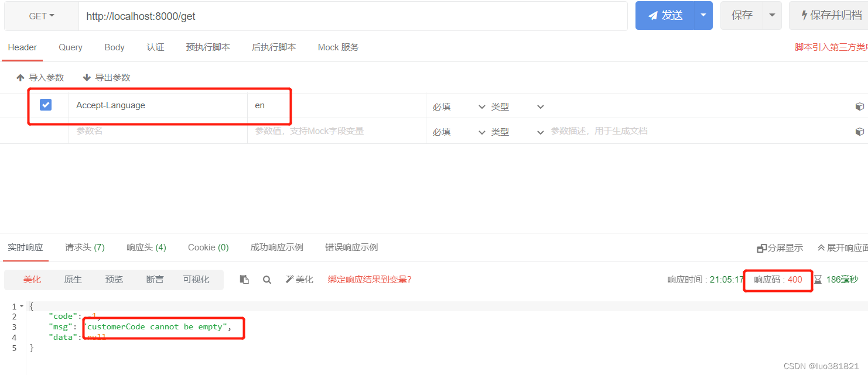The image size is (868, 375).
Task: Open the Cookie (0) tab
Action: tap(208, 247)
